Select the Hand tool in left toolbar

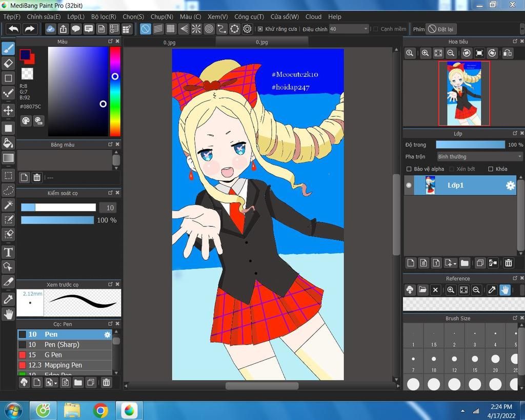coord(8,314)
